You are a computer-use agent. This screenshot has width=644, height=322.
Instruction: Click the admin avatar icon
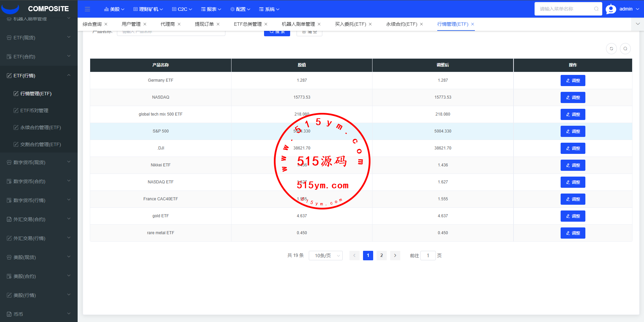611,9
